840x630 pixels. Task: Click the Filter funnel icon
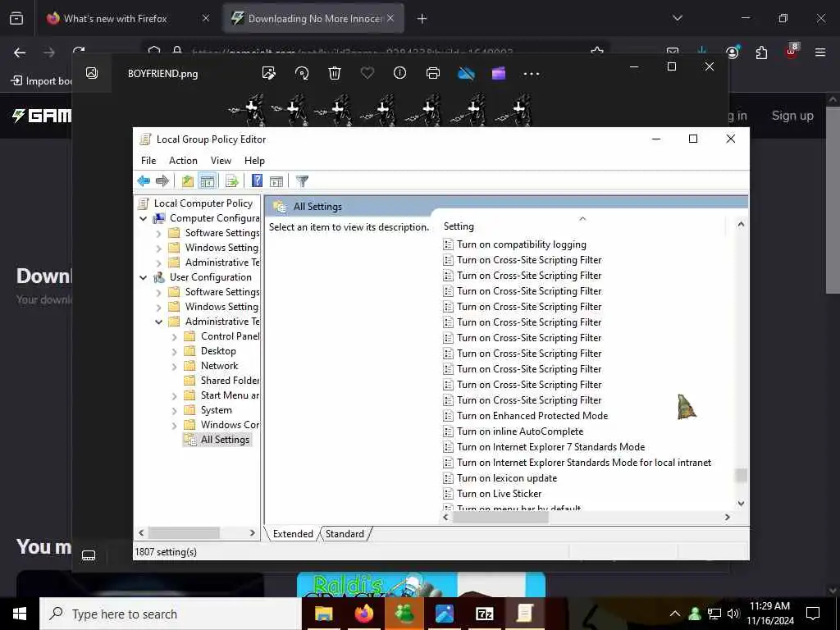302,181
